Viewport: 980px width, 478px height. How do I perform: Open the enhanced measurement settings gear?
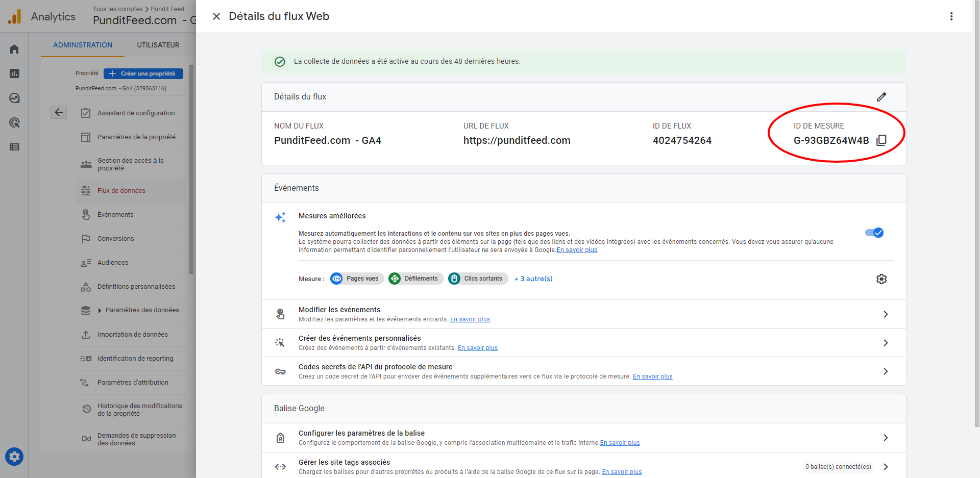point(881,279)
